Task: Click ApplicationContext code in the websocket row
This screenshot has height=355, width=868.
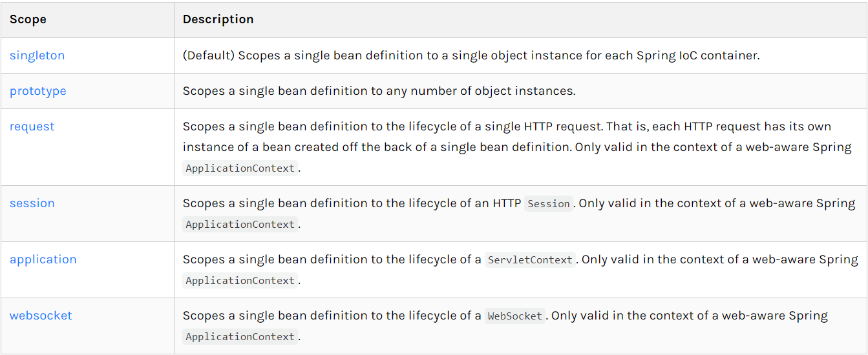Action: [x=240, y=337]
